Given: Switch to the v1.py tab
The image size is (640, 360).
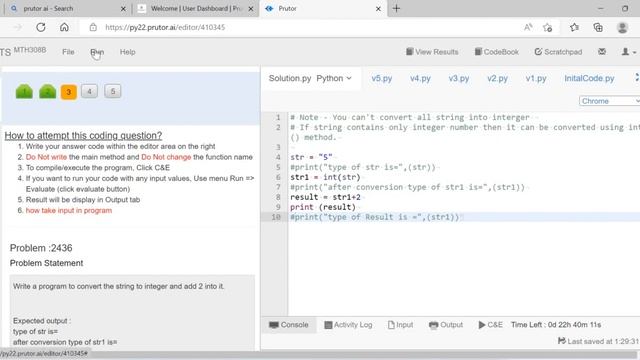Looking at the screenshot, I should click(x=536, y=78).
